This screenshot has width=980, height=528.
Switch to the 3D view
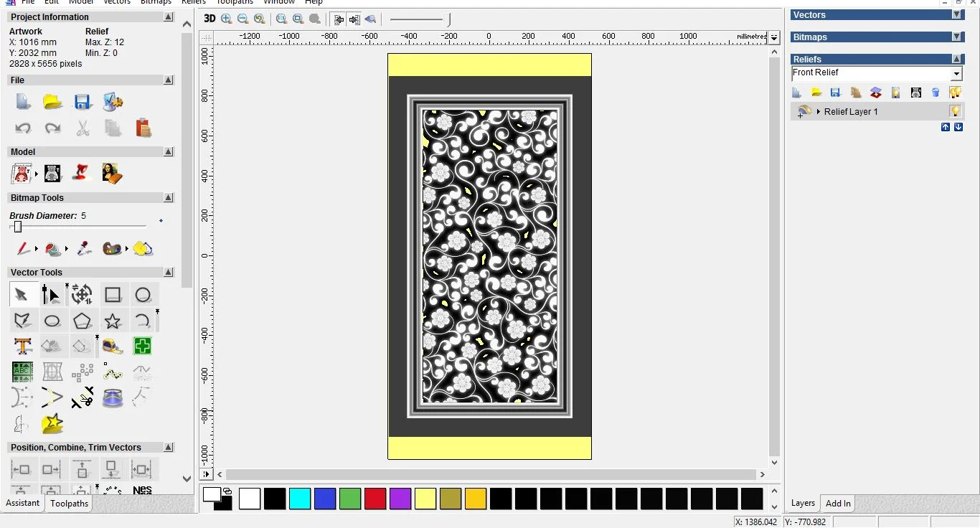click(x=209, y=19)
